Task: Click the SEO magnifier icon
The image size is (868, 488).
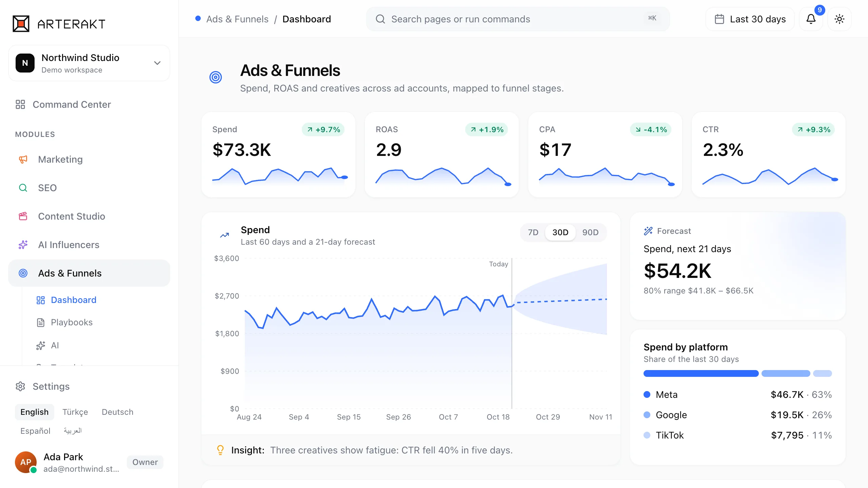Action: click(23, 188)
